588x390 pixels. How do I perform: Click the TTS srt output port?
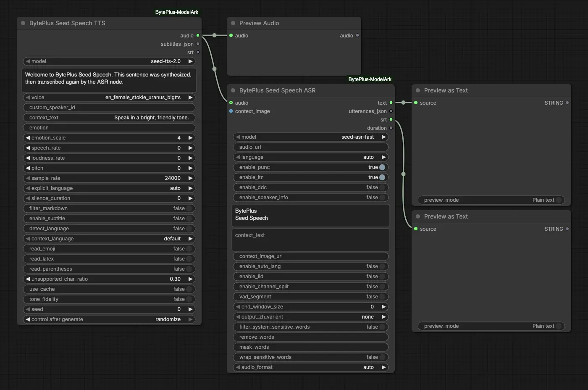tap(198, 53)
